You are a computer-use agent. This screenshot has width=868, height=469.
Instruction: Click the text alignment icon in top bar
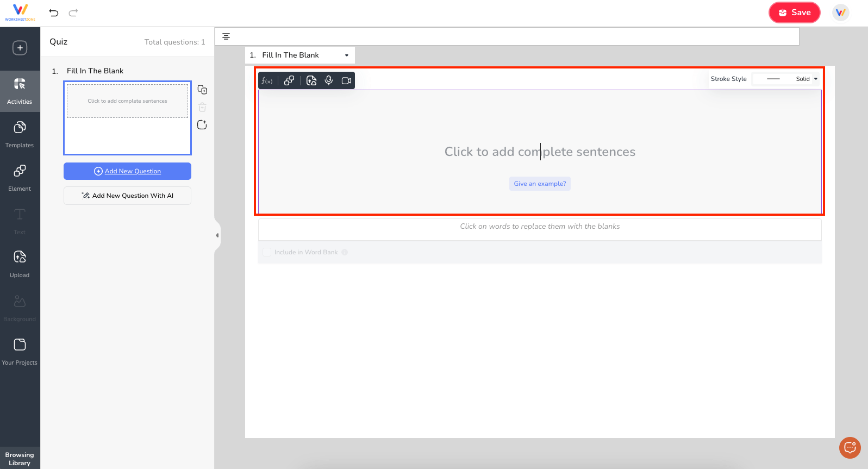pos(226,36)
